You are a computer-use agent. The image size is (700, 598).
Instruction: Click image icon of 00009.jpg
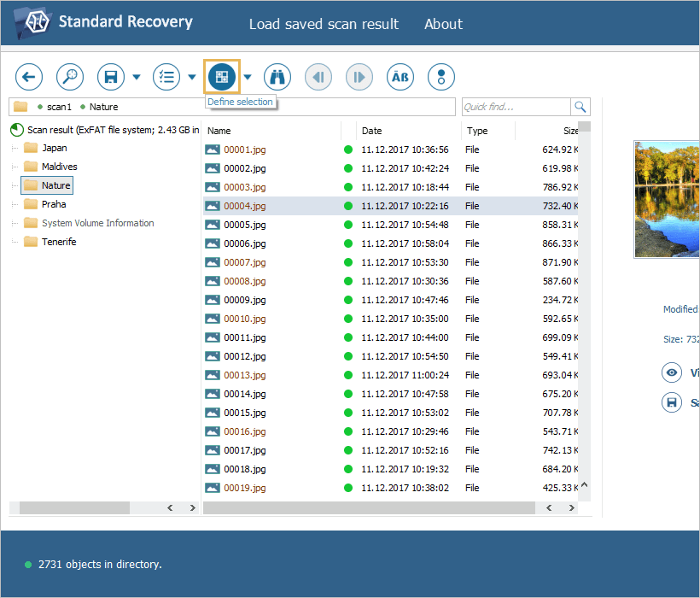click(213, 300)
